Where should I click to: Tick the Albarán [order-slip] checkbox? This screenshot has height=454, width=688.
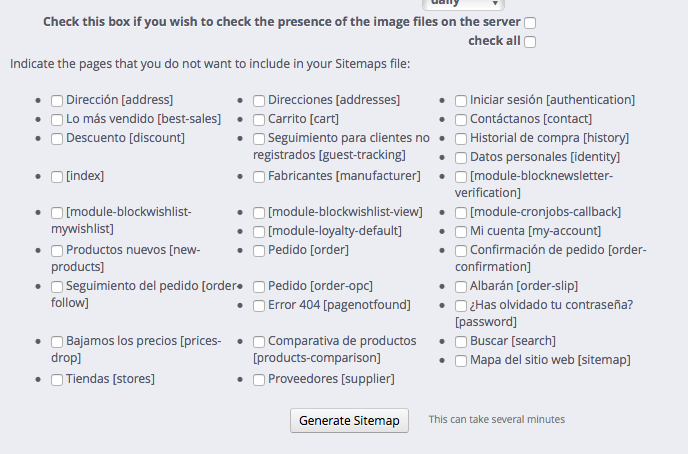pos(461,286)
